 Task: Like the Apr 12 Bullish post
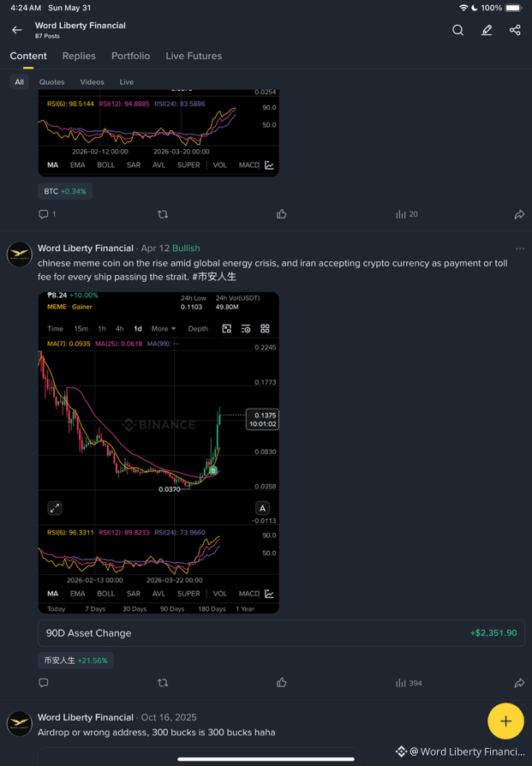click(x=281, y=683)
